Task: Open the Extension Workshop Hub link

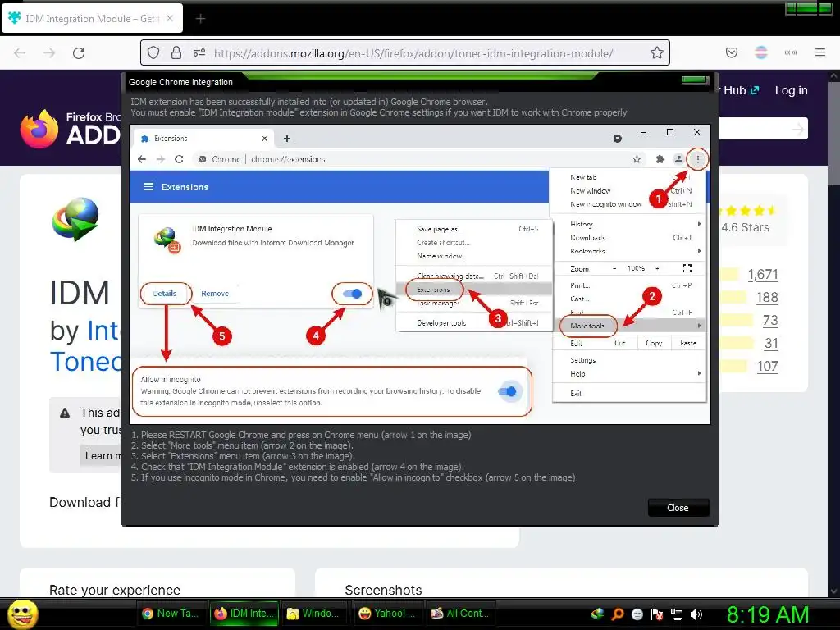Action: 741,90
